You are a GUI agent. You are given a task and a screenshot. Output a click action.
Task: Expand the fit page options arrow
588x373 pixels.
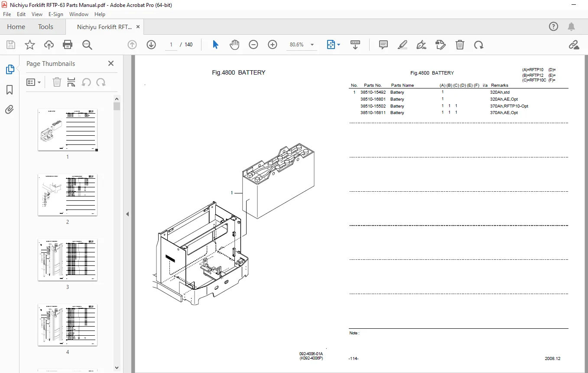339,45
